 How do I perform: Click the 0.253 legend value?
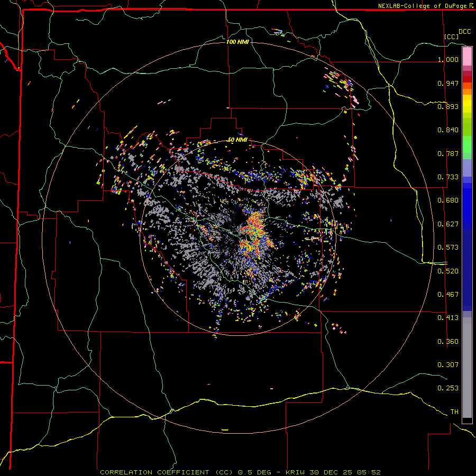[448, 388]
